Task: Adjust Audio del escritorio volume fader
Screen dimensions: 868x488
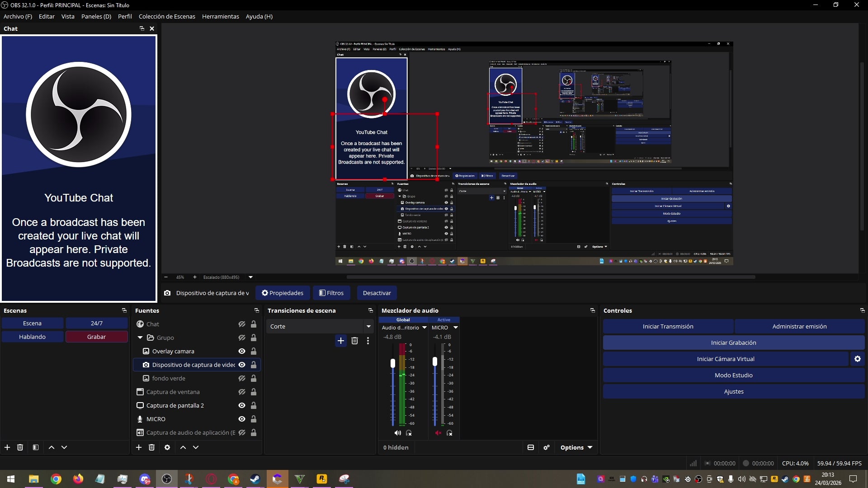Action: [393, 363]
